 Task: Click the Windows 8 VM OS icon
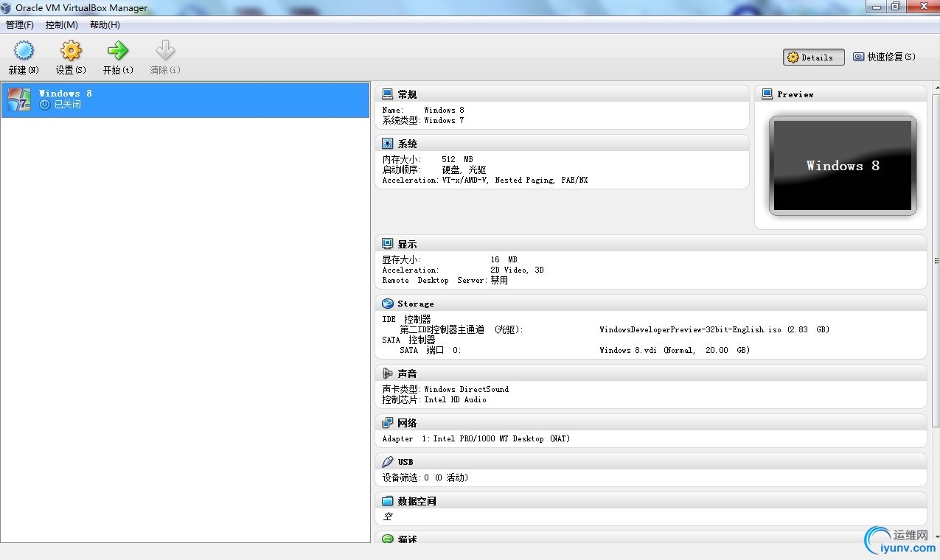pyautogui.click(x=19, y=99)
